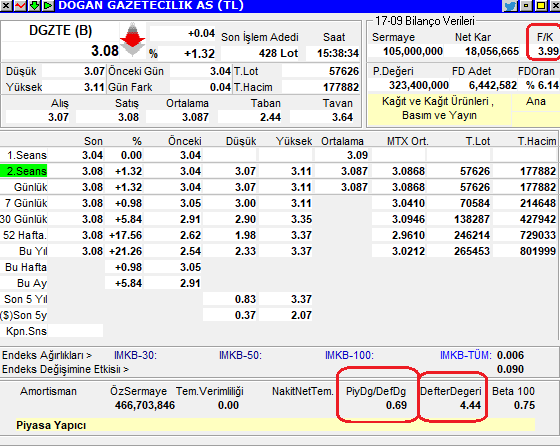The width and height of the screenshot is (560, 446).
Task: Click the empty Kpn.Sns field
Action: pos(75,331)
